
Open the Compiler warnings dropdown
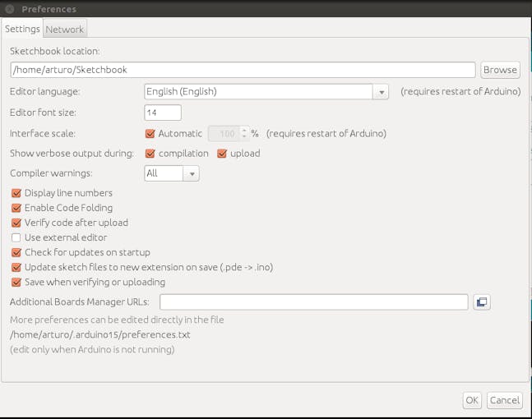tap(192, 173)
